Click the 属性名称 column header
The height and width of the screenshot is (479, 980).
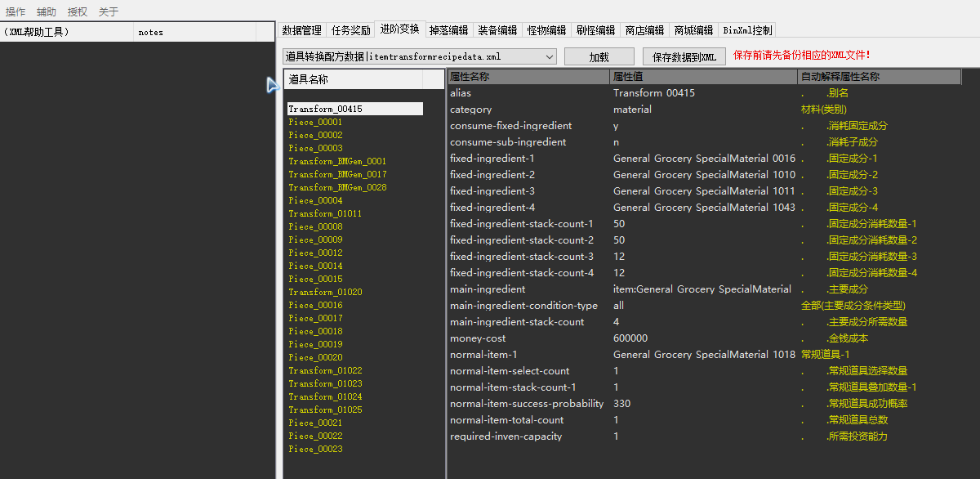[x=529, y=77]
